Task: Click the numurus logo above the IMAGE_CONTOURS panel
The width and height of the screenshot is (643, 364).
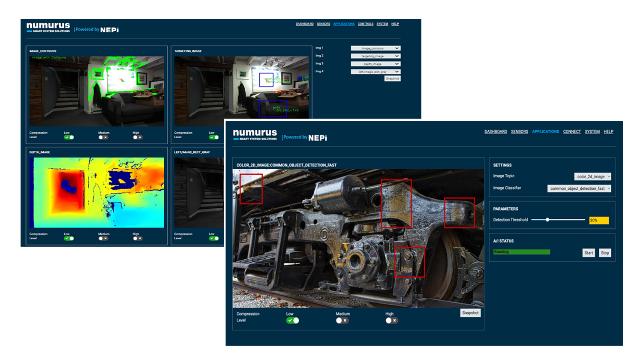Action: (x=48, y=27)
